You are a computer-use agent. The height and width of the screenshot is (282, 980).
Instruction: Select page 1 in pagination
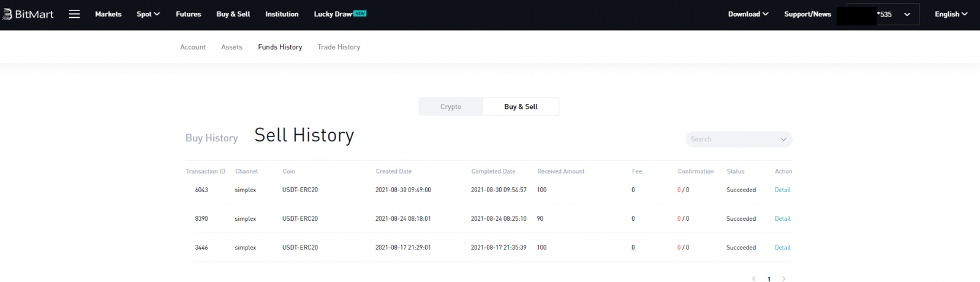769,279
